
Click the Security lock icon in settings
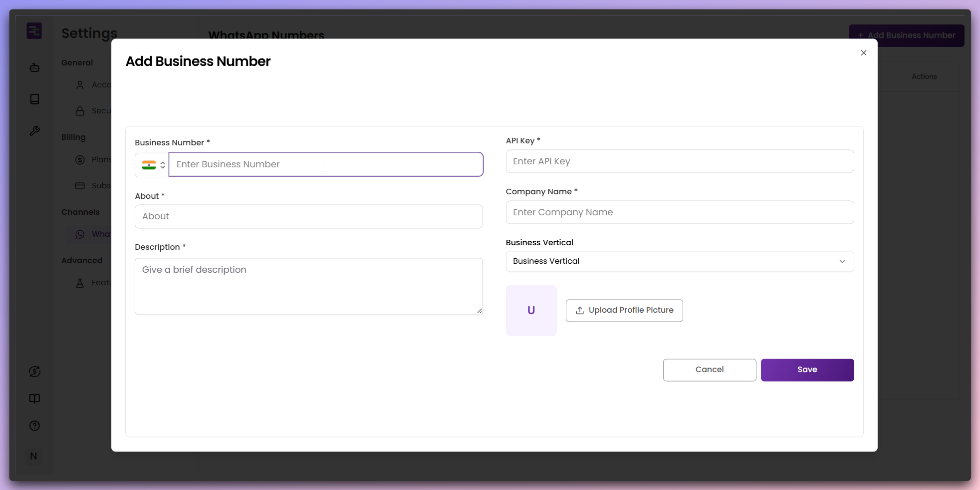80,111
